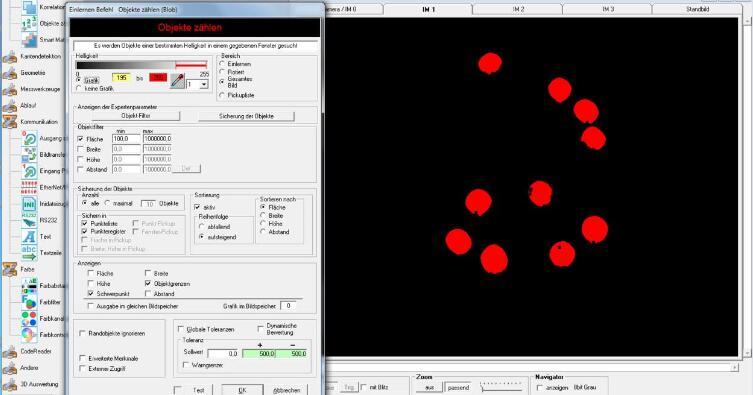Pick brightness with the eyedropper icon
The width and height of the screenshot is (753, 395).
177,81
